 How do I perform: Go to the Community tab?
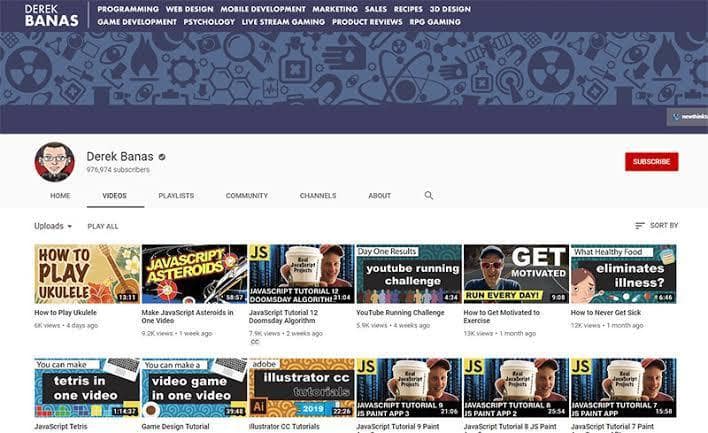click(x=247, y=196)
